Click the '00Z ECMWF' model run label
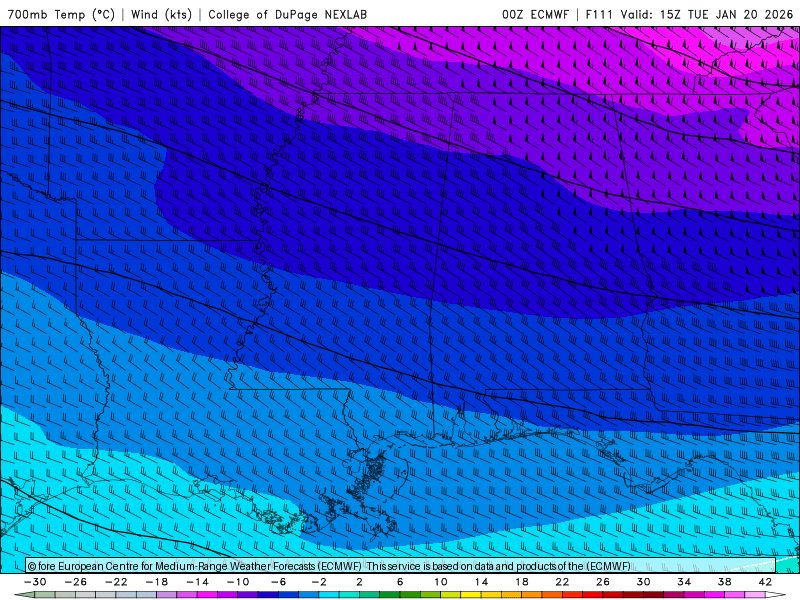 tap(535, 14)
